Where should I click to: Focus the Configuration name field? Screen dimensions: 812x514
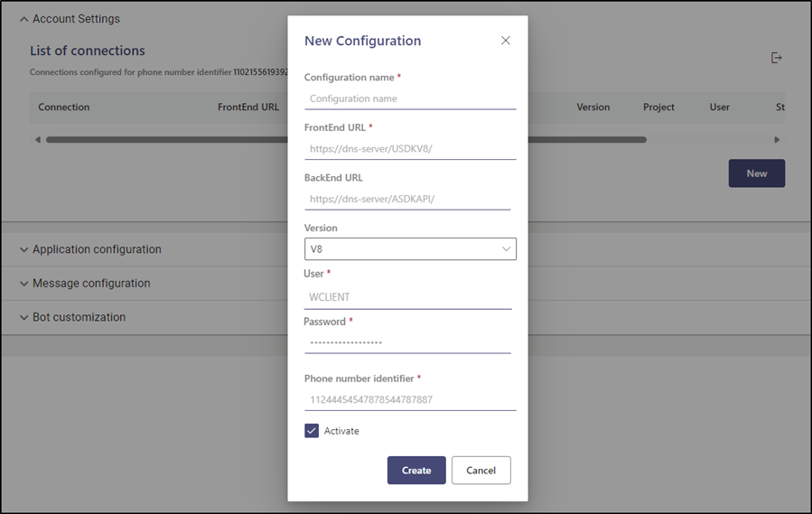point(410,98)
